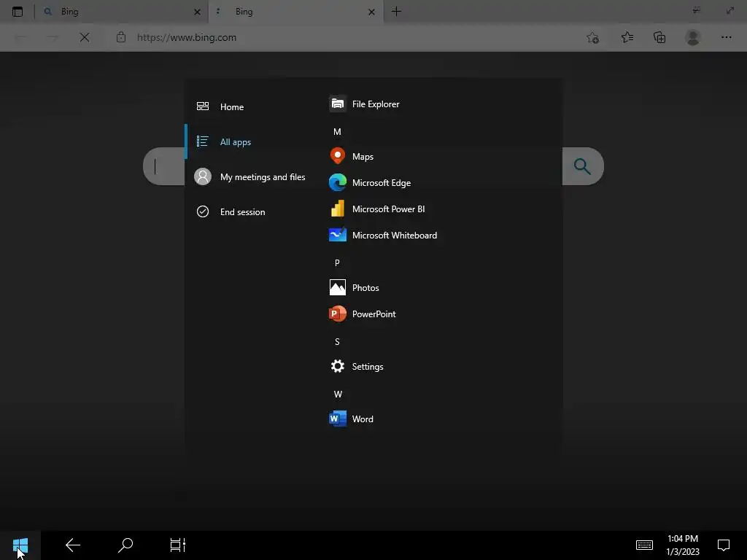Click the Bing search box
The image size is (747, 560).
(x=163, y=166)
